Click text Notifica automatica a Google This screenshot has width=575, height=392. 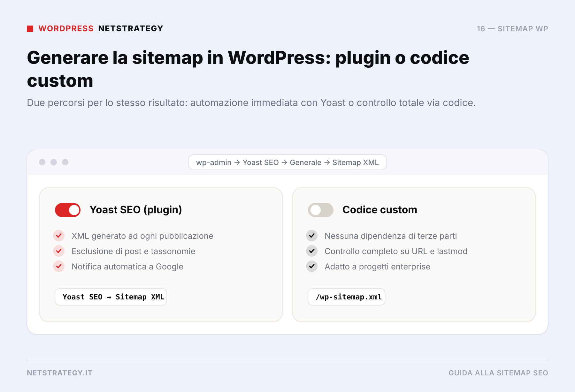127,267
